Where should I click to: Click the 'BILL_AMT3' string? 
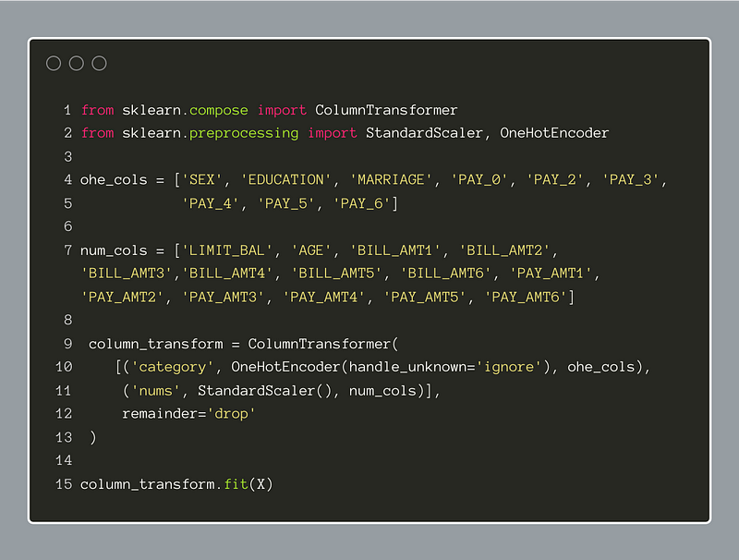127,274
